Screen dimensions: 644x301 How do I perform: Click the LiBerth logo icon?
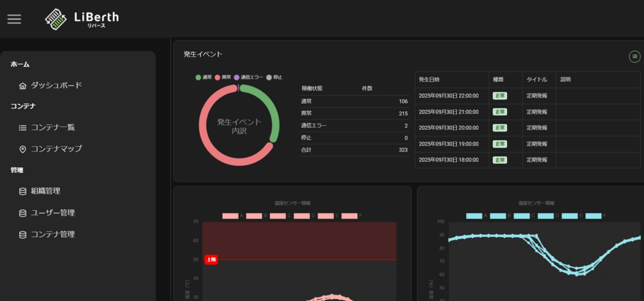click(56, 19)
